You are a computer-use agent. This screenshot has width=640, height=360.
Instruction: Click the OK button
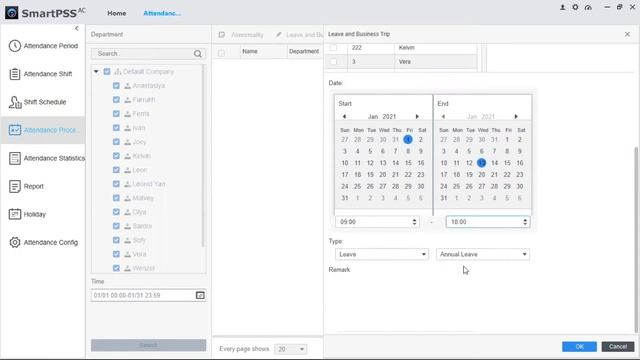coord(579,347)
